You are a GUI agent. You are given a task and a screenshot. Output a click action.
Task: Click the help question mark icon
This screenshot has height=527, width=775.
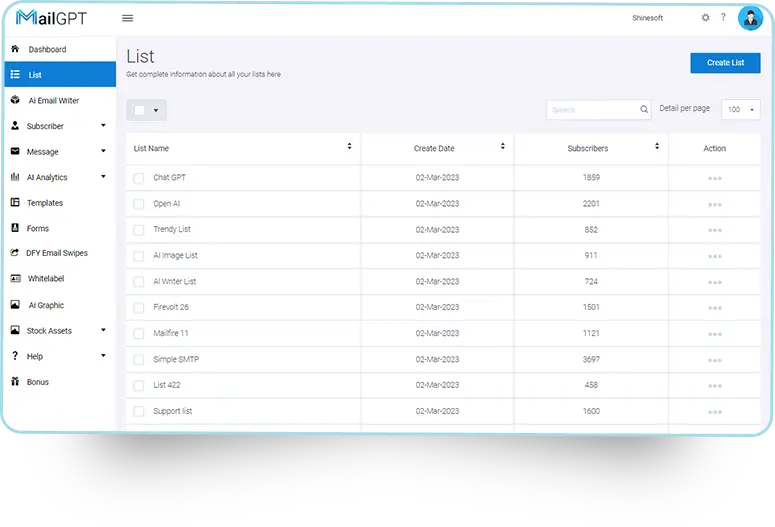[x=723, y=18]
